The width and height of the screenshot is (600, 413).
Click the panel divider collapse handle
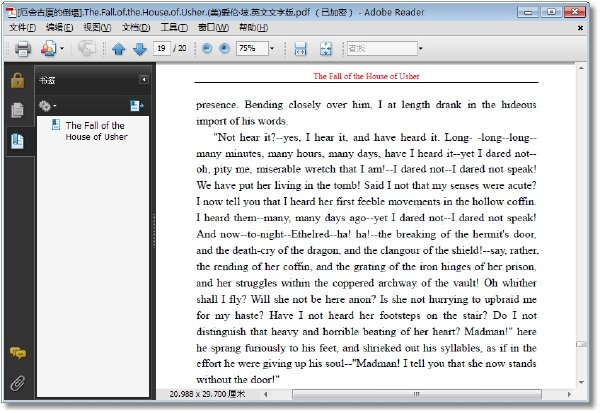point(154,231)
